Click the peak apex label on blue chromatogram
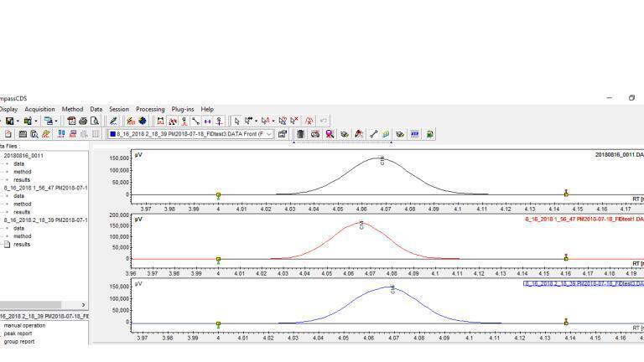Screen dimensions: 644x362 393,289
